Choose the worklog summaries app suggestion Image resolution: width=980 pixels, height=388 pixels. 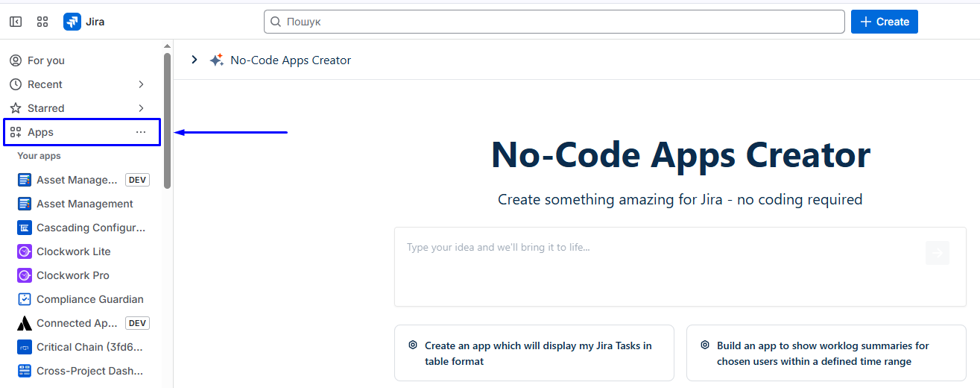[826, 353]
